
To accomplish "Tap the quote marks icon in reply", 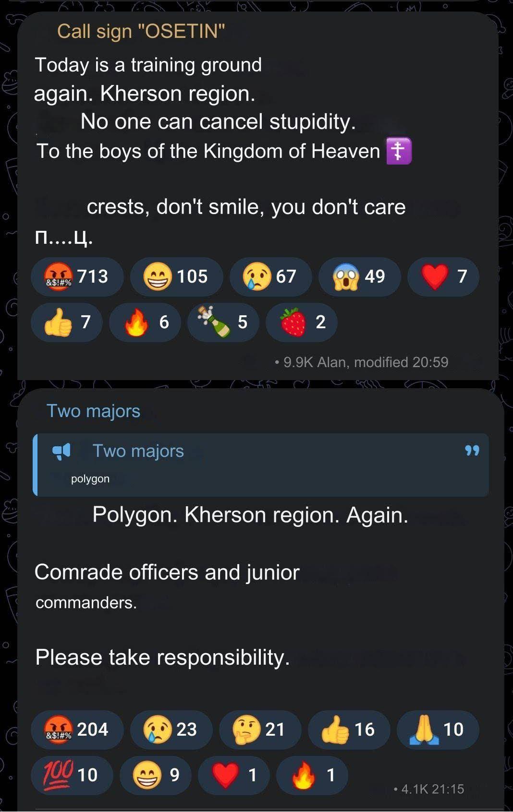I will point(472,450).
